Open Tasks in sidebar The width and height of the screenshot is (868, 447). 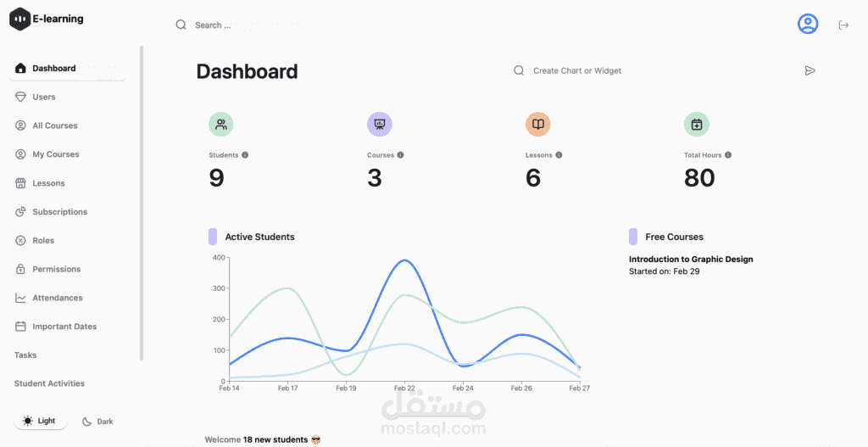[25, 355]
